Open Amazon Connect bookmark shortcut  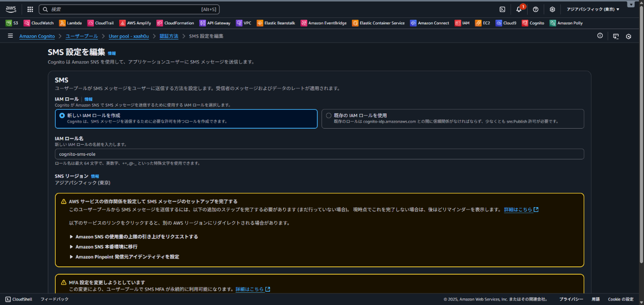tap(430, 23)
